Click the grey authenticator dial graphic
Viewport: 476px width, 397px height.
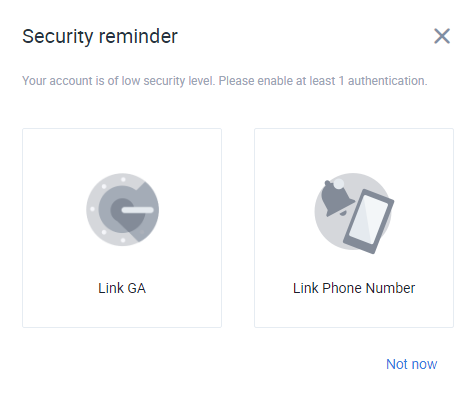pos(122,210)
